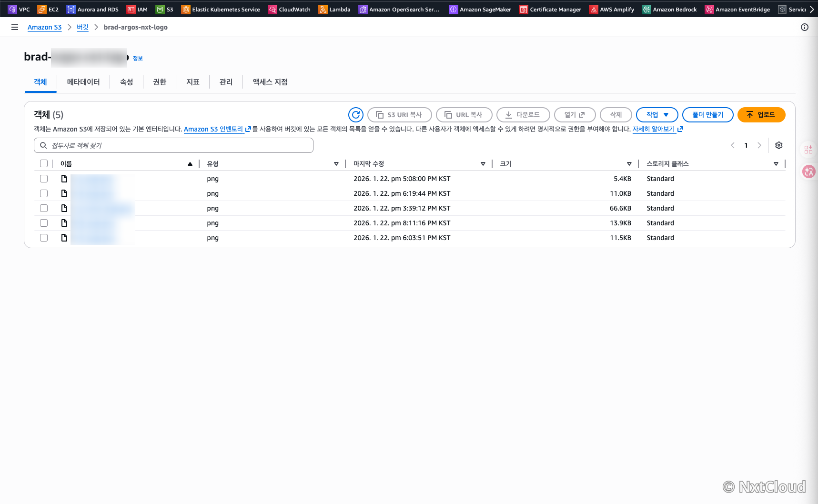Open the Amazon Bedrock shortcut icon
Image resolution: width=818 pixels, height=504 pixels.
pos(646,10)
